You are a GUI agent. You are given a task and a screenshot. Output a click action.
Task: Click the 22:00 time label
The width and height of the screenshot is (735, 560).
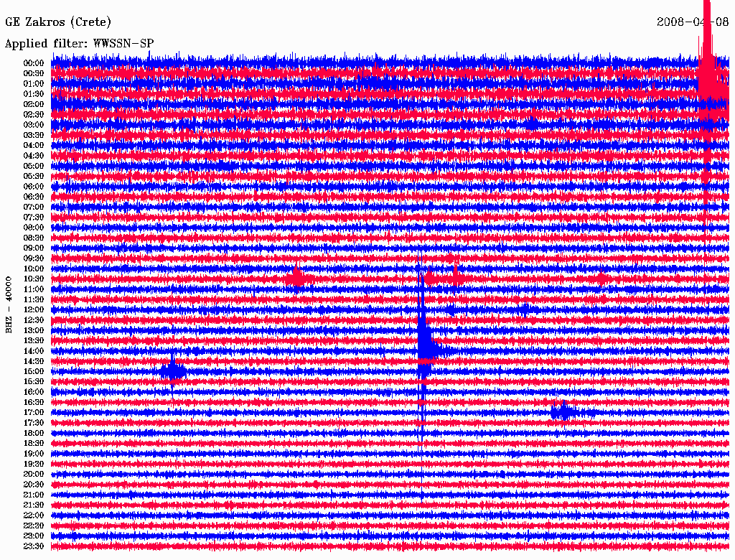click(34, 515)
